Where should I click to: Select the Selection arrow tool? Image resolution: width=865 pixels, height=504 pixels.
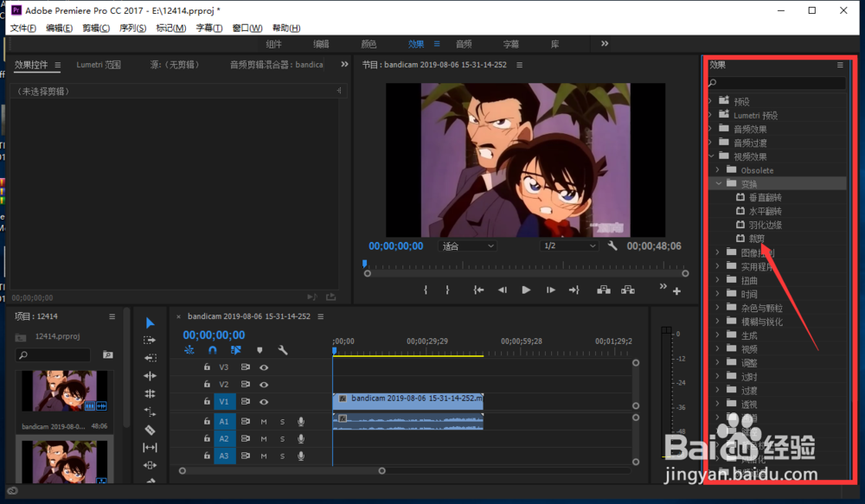[x=150, y=322]
